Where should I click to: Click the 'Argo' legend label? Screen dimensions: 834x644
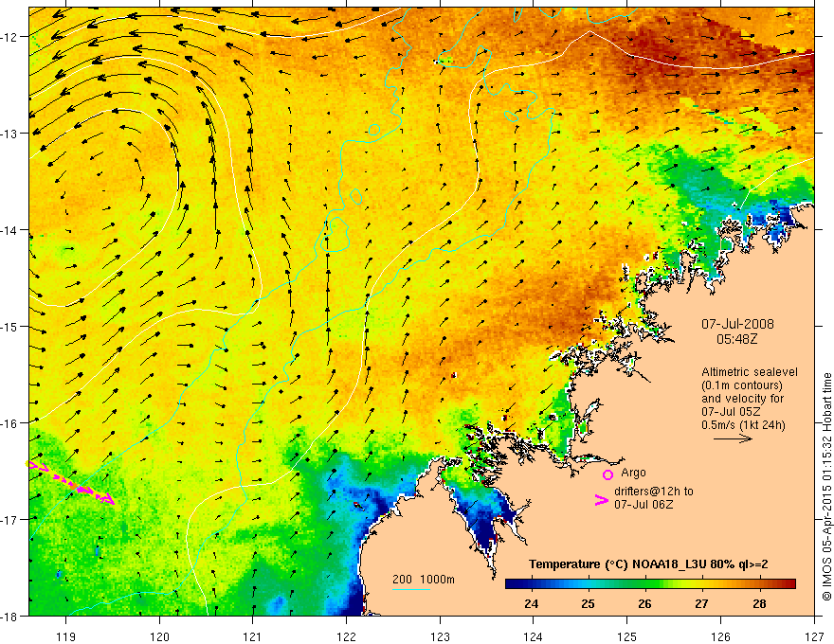pos(633,473)
